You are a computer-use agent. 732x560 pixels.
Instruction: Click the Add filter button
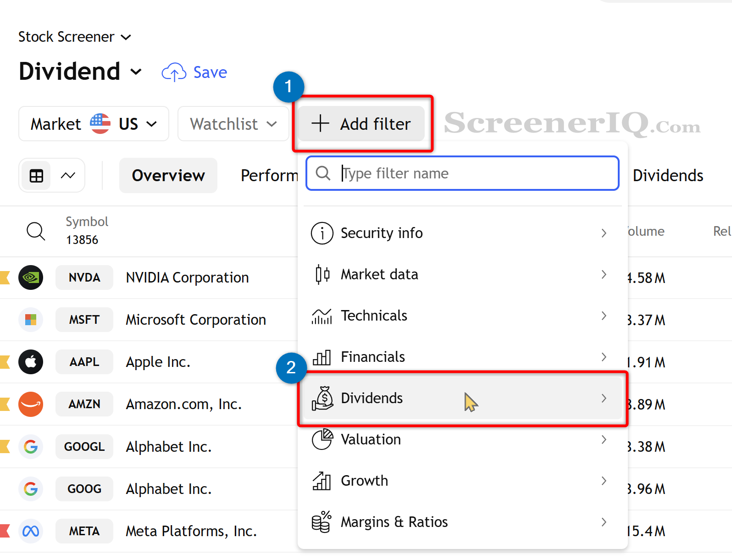pos(361,124)
